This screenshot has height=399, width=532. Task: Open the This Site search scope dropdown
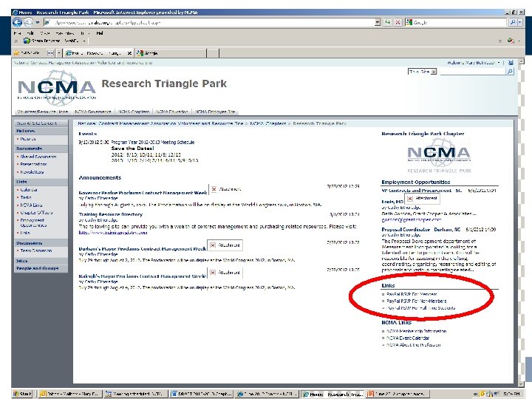[x=422, y=72]
